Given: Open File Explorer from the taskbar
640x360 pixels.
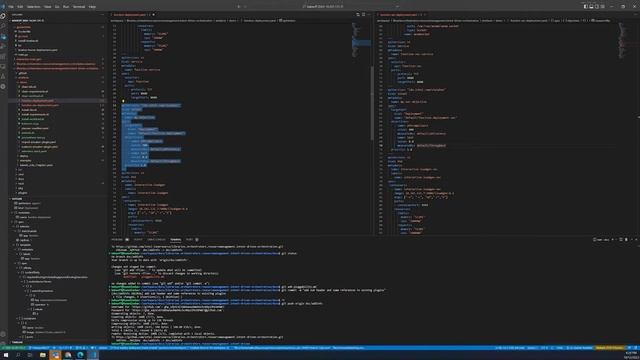Looking at the screenshot, I should pyautogui.click(x=42, y=355).
